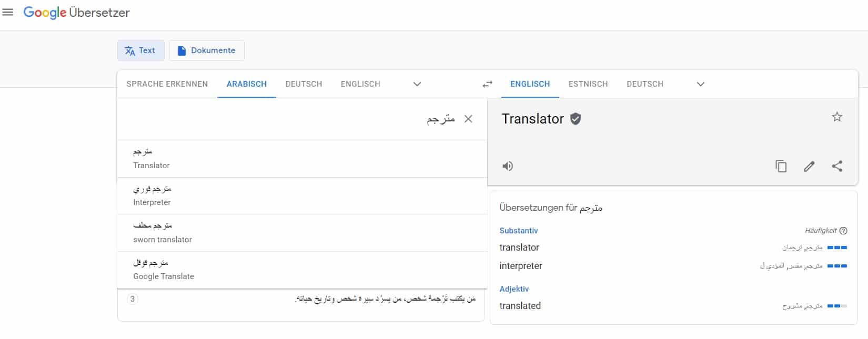Share the translation
The width and height of the screenshot is (868, 339).
pos(837,166)
